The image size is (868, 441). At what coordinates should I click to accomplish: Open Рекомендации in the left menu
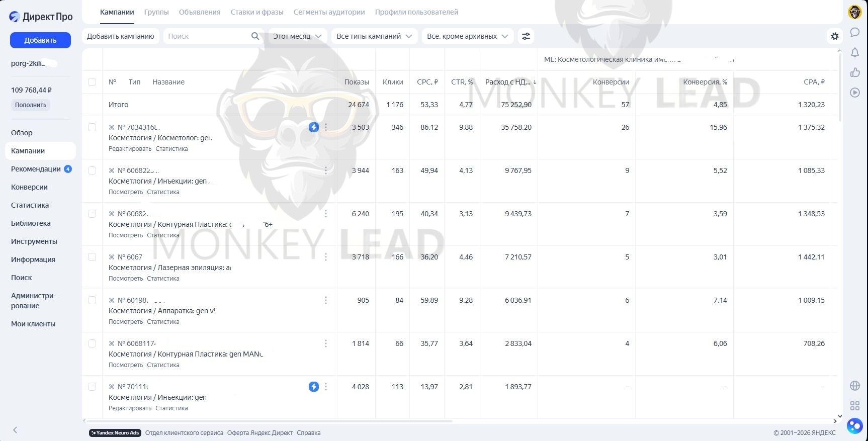pyautogui.click(x=36, y=169)
